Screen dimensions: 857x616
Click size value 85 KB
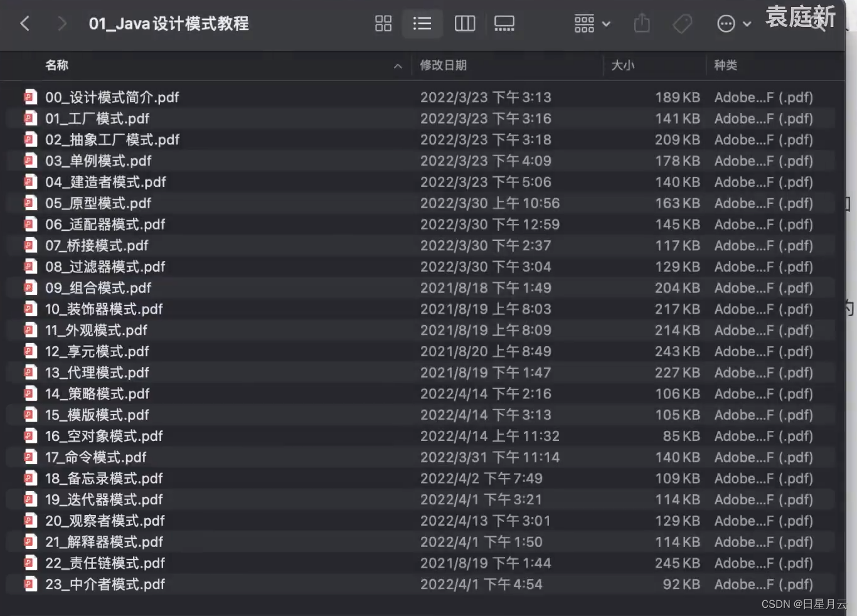[681, 436]
